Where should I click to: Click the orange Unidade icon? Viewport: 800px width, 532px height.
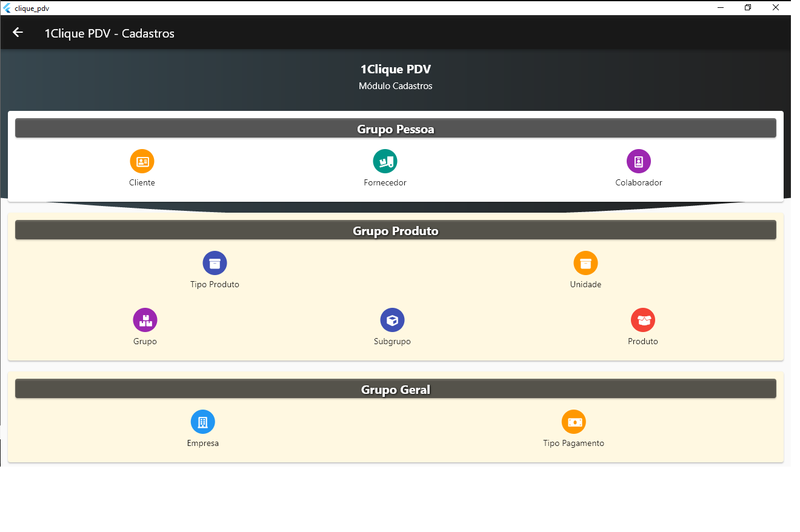585,263
